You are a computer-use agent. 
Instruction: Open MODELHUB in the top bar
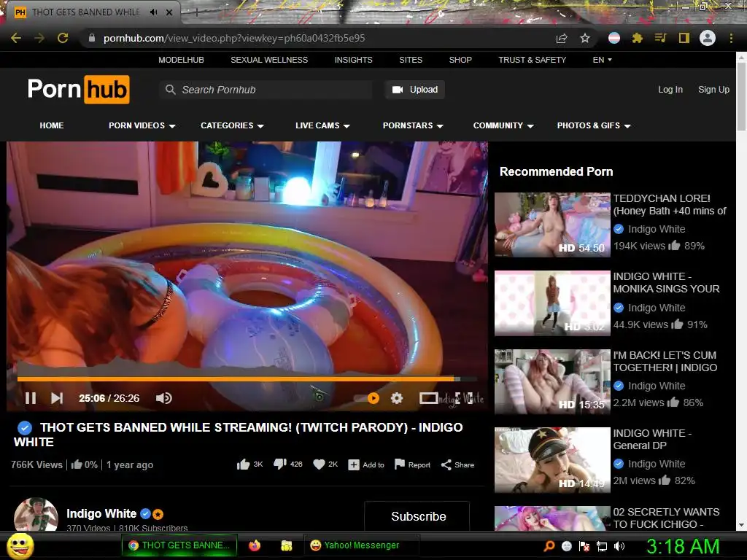tap(181, 60)
